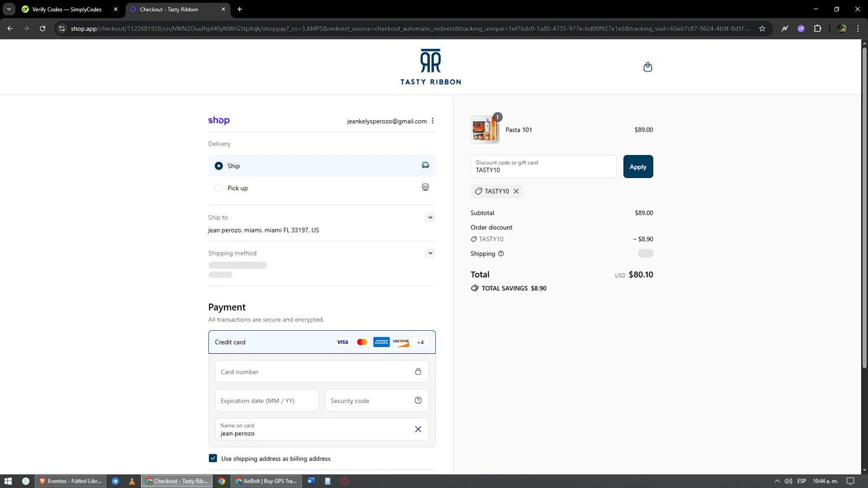Open a new browser tab
The image size is (868, 488).
click(x=240, y=9)
